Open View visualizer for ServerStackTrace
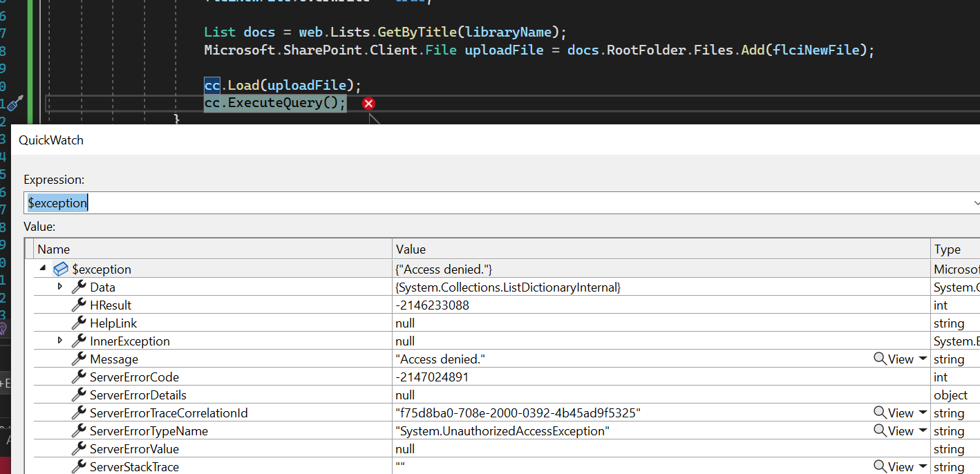This screenshot has height=474, width=980. click(894, 466)
